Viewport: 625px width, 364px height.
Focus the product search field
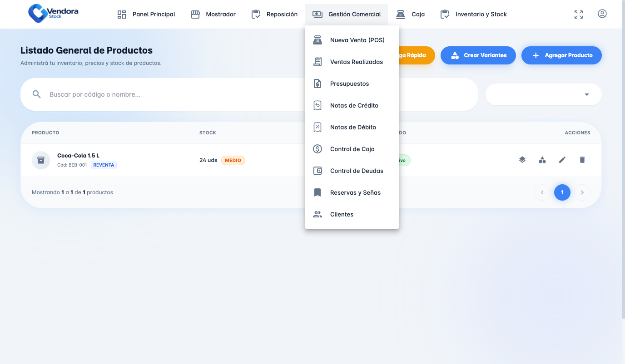coord(249,94)
